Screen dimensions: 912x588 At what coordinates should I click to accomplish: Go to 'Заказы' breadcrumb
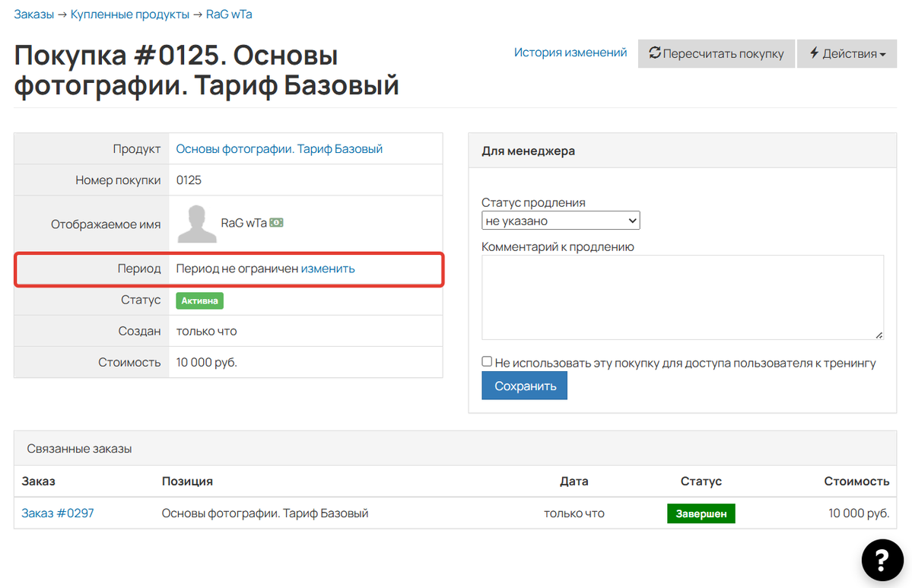point(33,14)
